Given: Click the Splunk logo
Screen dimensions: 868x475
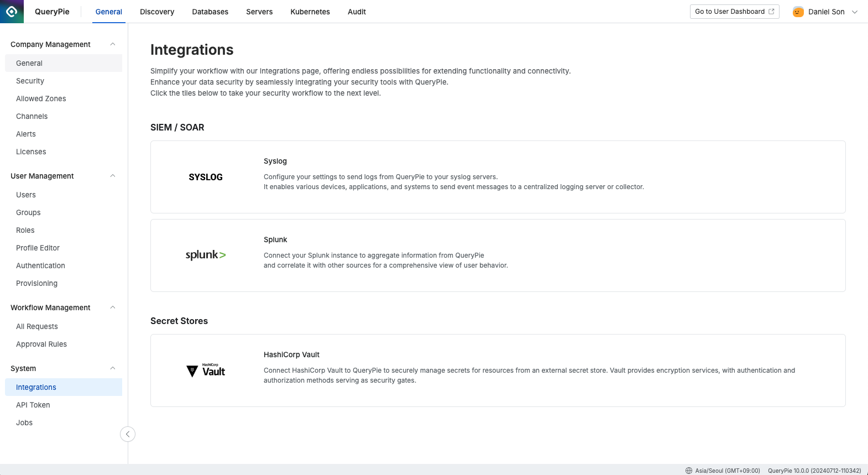Looking at the screenshot, I should [x=206, y=255].
